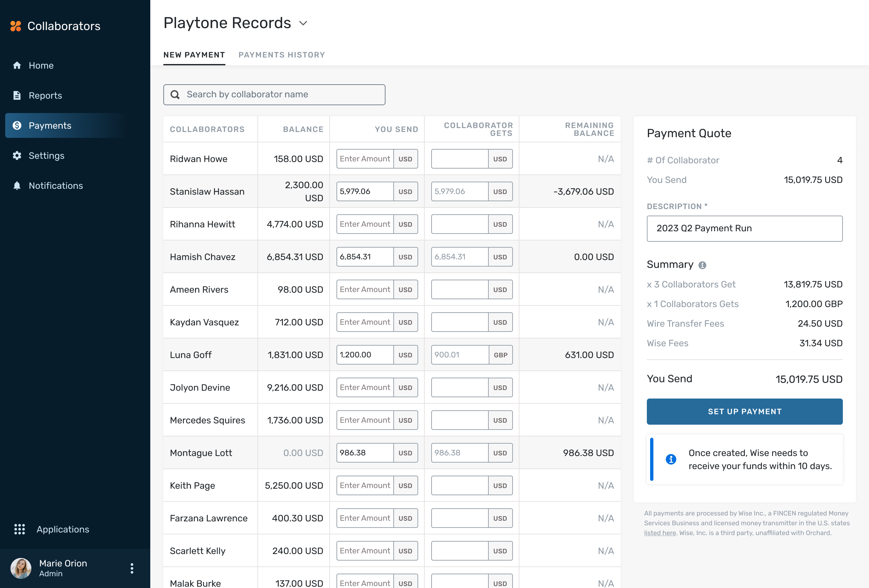
Task: Click the search magnifier icon
Action: point(175,94)
